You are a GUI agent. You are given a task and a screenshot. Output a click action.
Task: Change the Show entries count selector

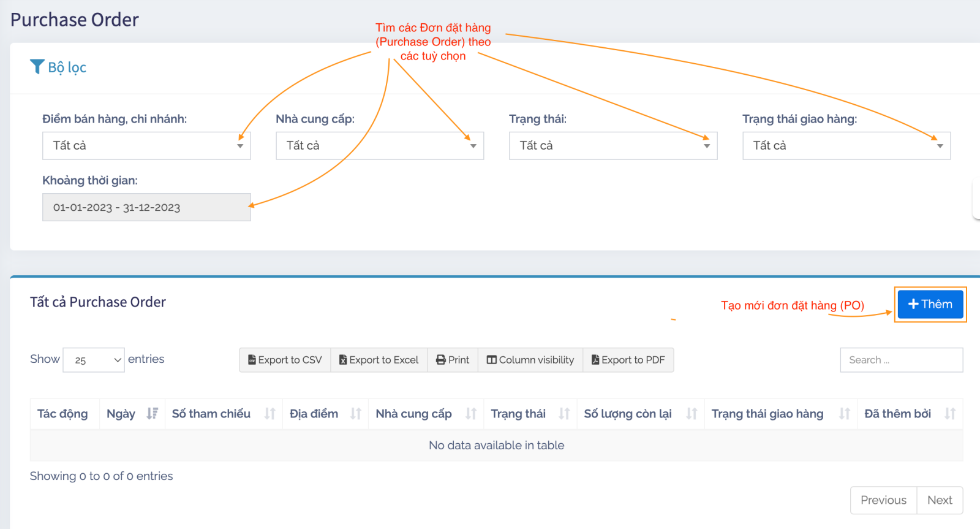pyautogui.click(x=94, y=360)
